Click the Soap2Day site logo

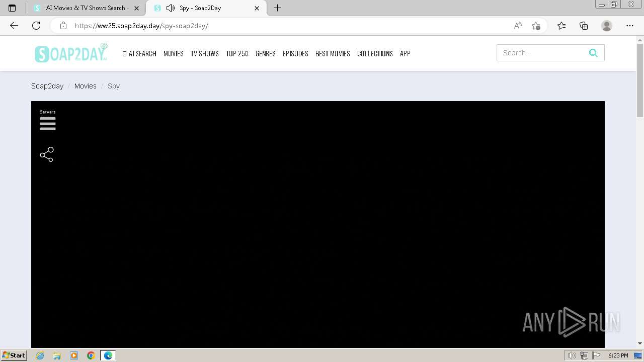tap(71, 53)
